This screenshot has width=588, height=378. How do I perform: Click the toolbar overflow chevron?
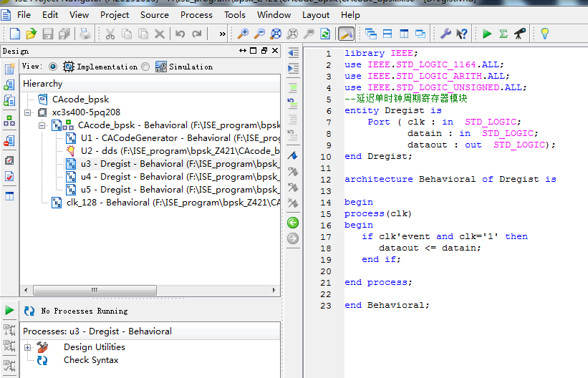tap(222, 34)
